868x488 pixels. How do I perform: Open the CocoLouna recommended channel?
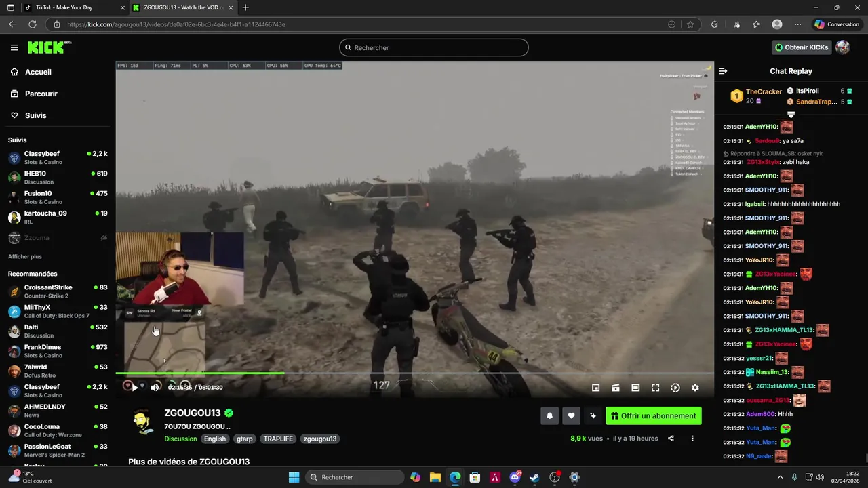58,430
